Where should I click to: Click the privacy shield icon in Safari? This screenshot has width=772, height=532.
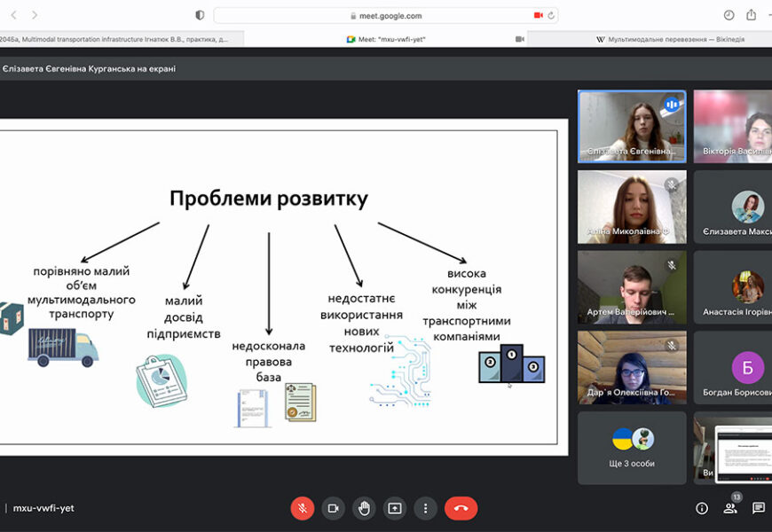pyautogui.click(x=200, y=15)
